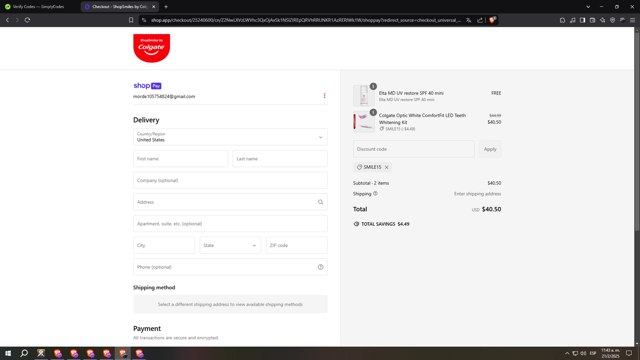The image size is (640, 360).
Task: Close the Checkout tab
Action: [153, 7]
